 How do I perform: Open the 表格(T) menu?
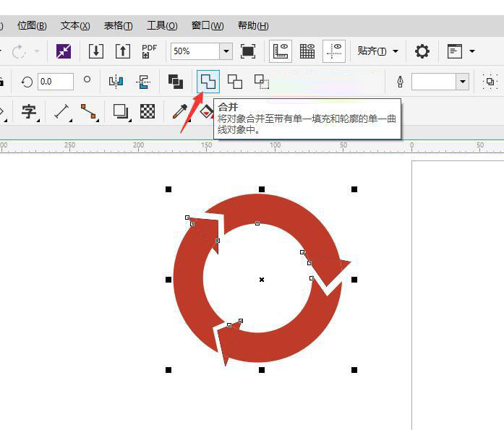(x=118, y=26)
